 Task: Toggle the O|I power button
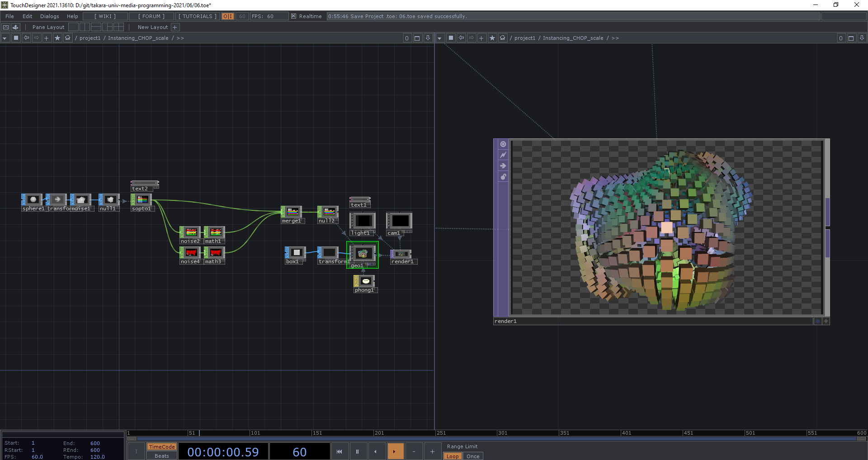(227, 16)
